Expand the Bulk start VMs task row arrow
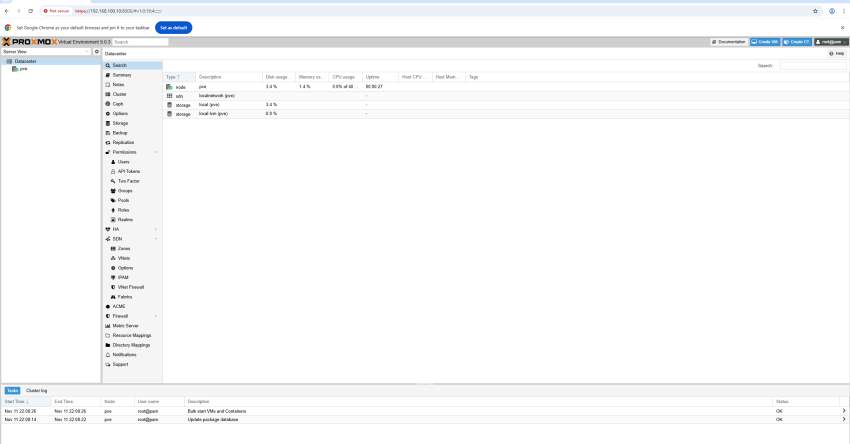The width and height of the screenshot is (850, 444). (x=844, y=411)
